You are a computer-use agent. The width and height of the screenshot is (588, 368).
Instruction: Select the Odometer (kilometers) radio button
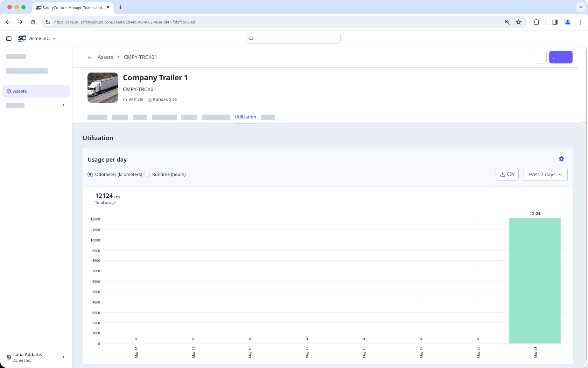click(90, 175)
